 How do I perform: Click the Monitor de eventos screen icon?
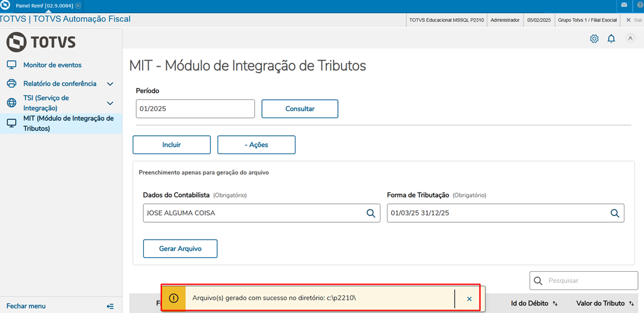pos(12,65)
